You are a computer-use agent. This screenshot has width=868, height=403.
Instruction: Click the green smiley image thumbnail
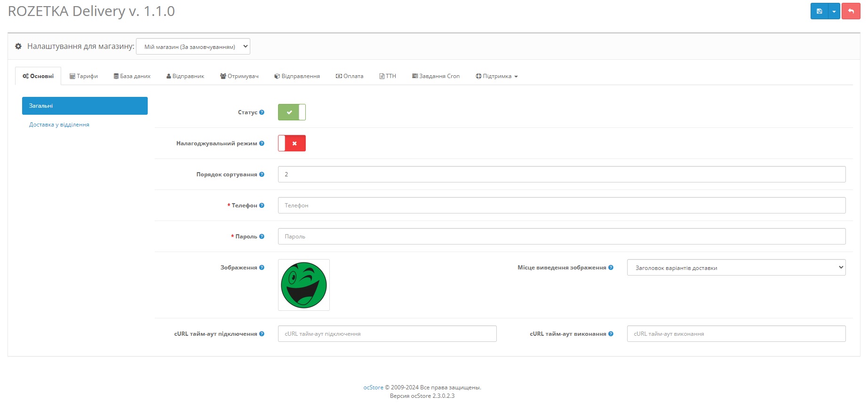point(304,285)
